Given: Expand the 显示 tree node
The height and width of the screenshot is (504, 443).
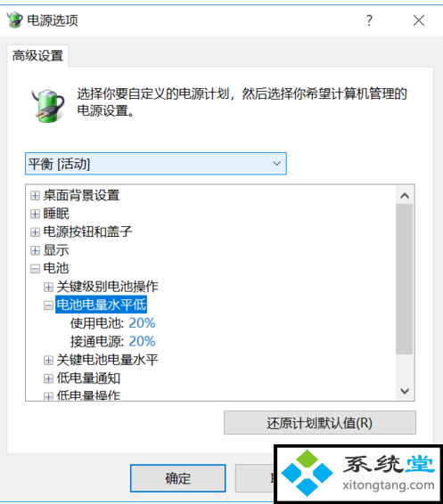Looking at the screenshot, I should pos(35,250).
